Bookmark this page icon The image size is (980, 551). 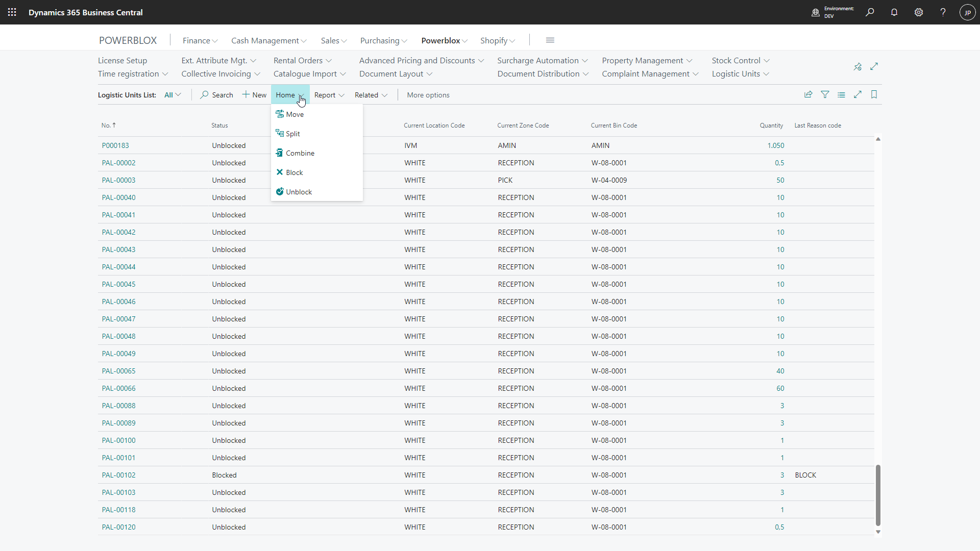(x=874, y=94)
